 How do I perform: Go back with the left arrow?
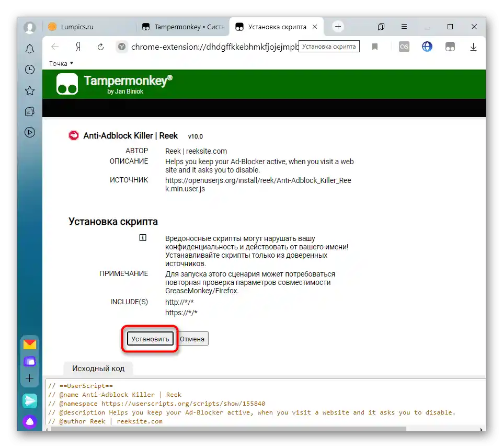(55, 47)
